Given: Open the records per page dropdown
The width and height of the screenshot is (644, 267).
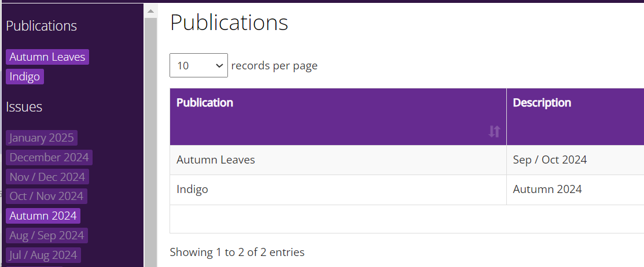Looking at the screenshot, I should tap(198, 65).
